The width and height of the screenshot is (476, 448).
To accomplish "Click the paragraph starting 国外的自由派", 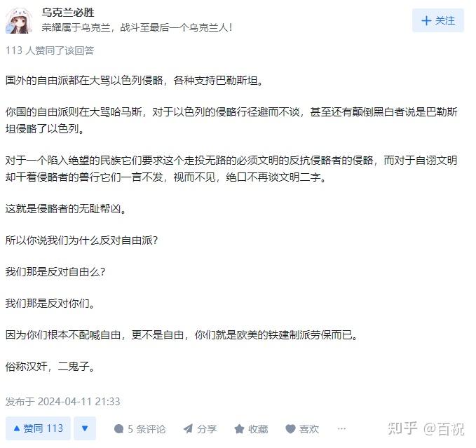I will (135, 81).
